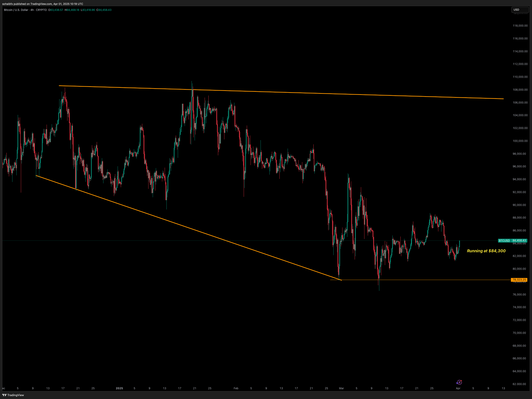Select the upper orange resistance trendline
Image resolution: width=532 pixels, height=399 pixels.
coord(281,92)
